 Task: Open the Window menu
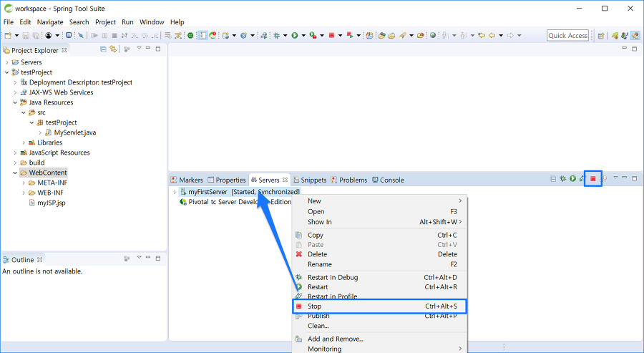pyautogui.click(x=152, y=22)
